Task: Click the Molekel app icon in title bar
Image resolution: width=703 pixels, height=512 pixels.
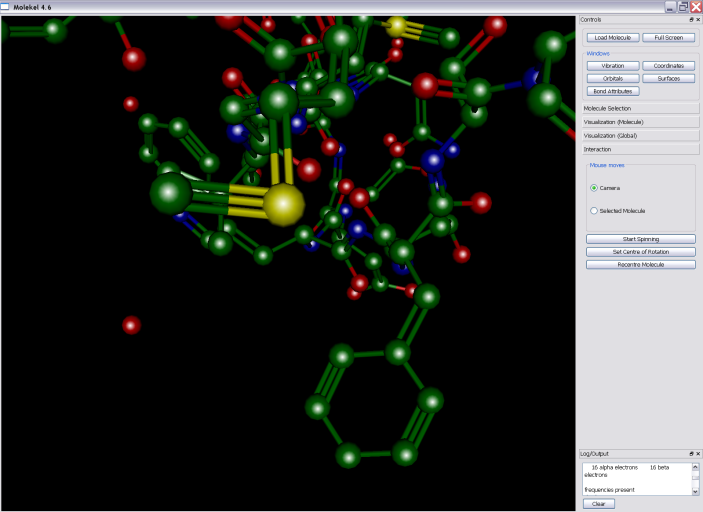Action: pyautogui.click(x=6, y=6)
